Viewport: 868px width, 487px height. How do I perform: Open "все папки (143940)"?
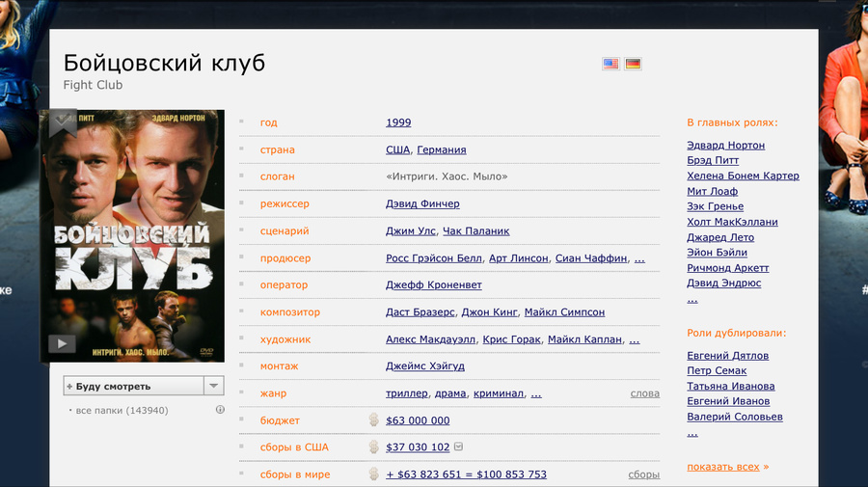pyautogui.click(x=122, y=410)
